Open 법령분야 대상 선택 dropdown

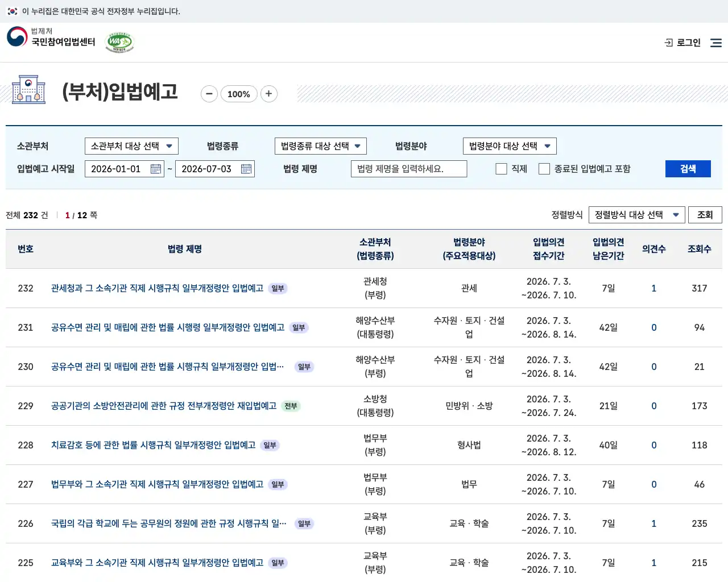[510, 146]
